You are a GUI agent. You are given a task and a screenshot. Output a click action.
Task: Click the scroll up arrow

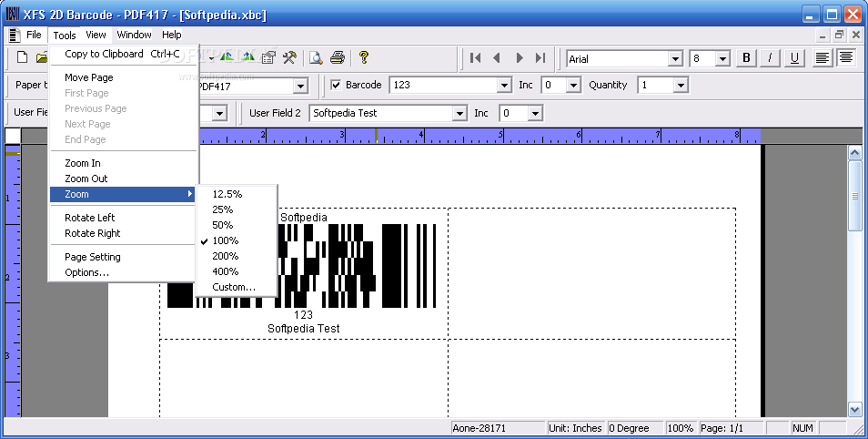(854, 152)
